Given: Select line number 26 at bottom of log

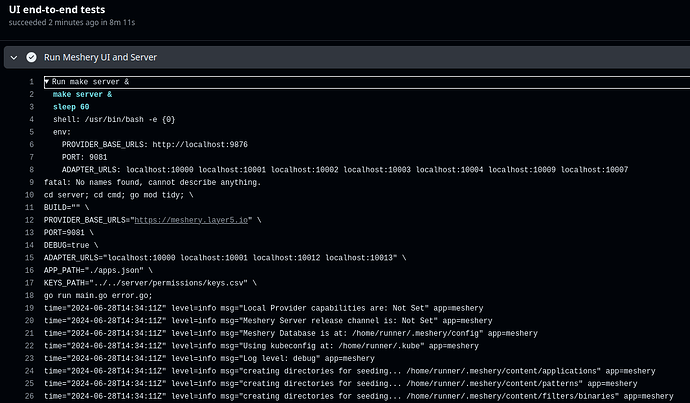Looking at the screenshot, I should [x=29, y=396].
